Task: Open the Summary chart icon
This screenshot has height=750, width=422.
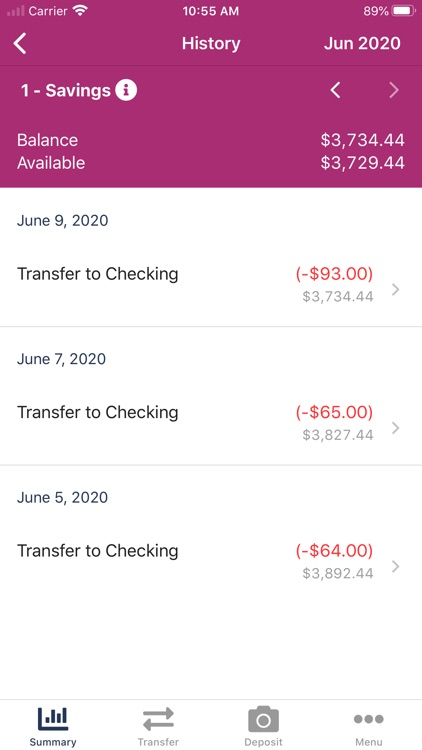Action: [53, 719]
